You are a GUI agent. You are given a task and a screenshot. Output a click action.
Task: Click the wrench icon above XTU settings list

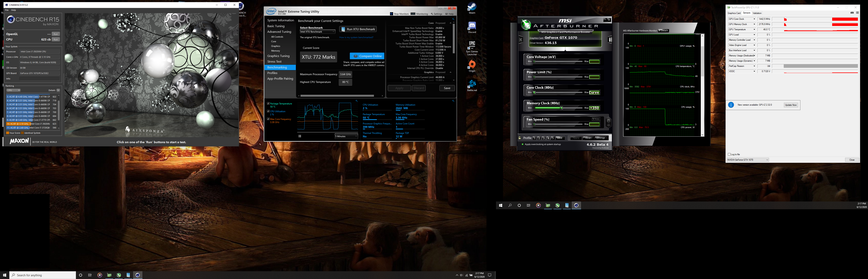[x=453, y=19]
